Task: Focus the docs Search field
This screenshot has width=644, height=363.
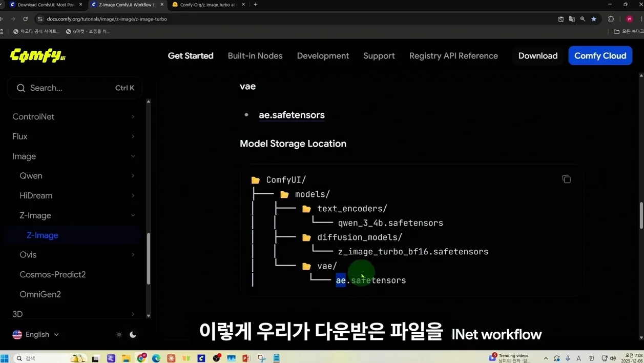Action: click(75, 88)
